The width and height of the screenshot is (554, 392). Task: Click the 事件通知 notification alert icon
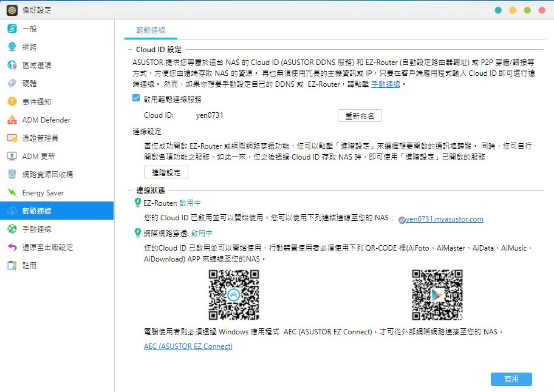pos(12,101)
